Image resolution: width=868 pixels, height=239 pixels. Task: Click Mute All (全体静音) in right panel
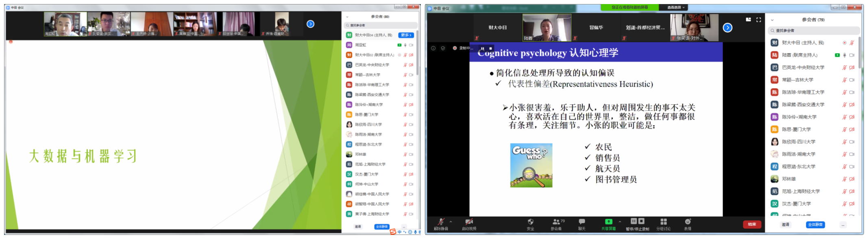pos(815,225)
